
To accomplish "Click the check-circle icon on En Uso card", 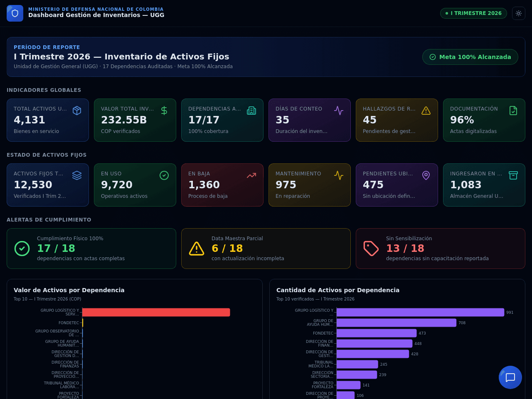I will tap(164, 175).
